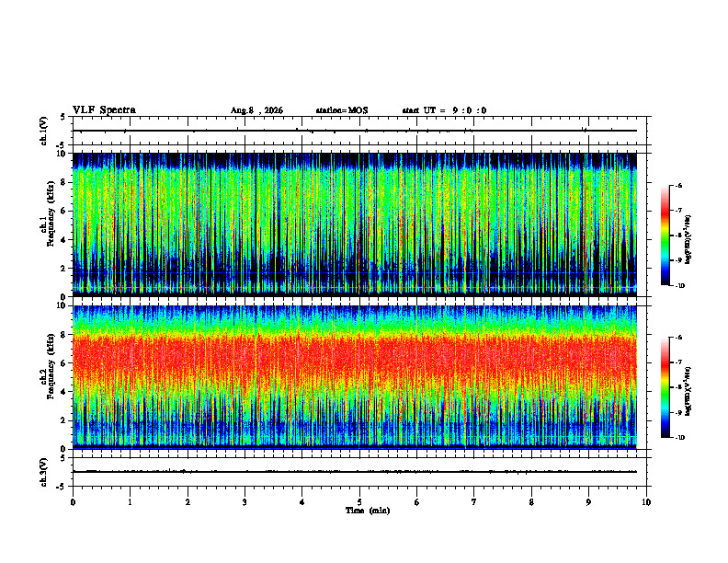The width and height of the screenshot is (728, 563).
Task: Click time axis tick label '9'
Action: tap(588, 502)
